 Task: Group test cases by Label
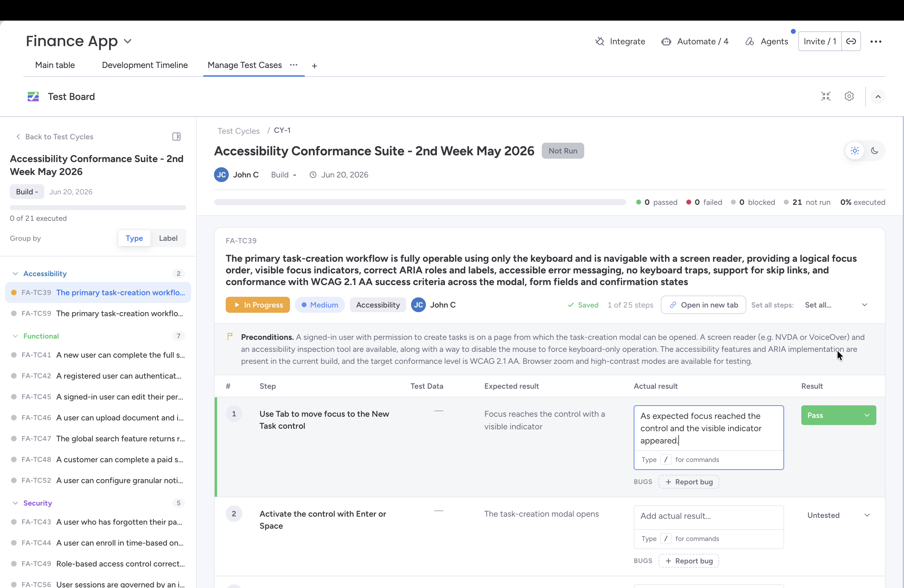click(x=168, y=238)
